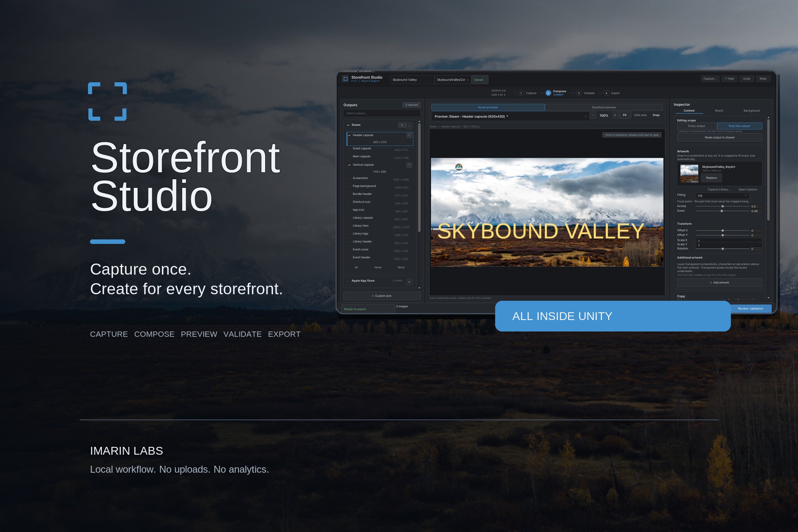Click the Custom size button
Screen dimensions: 798x532
pyautogui.click(x=382, y=296)
